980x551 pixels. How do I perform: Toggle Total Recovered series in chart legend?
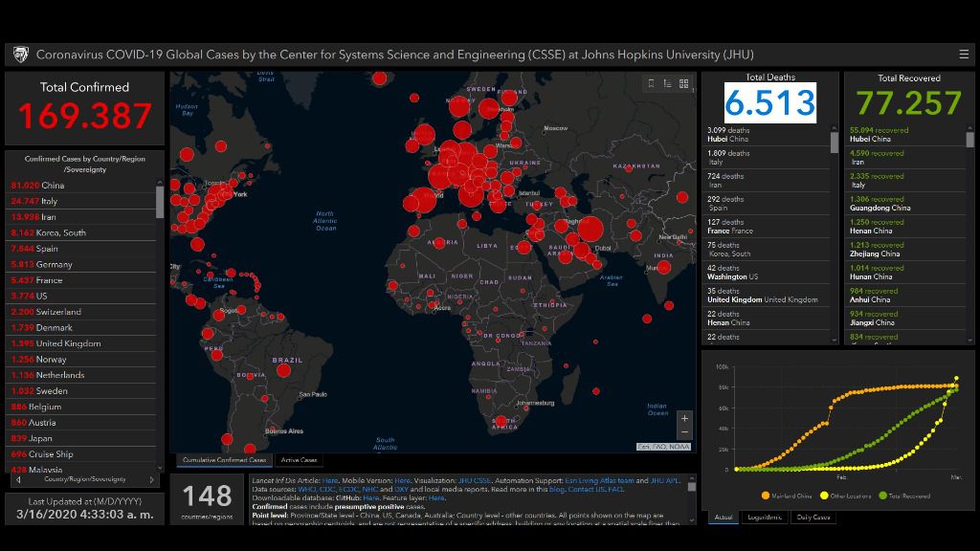(x=904, y=496)
